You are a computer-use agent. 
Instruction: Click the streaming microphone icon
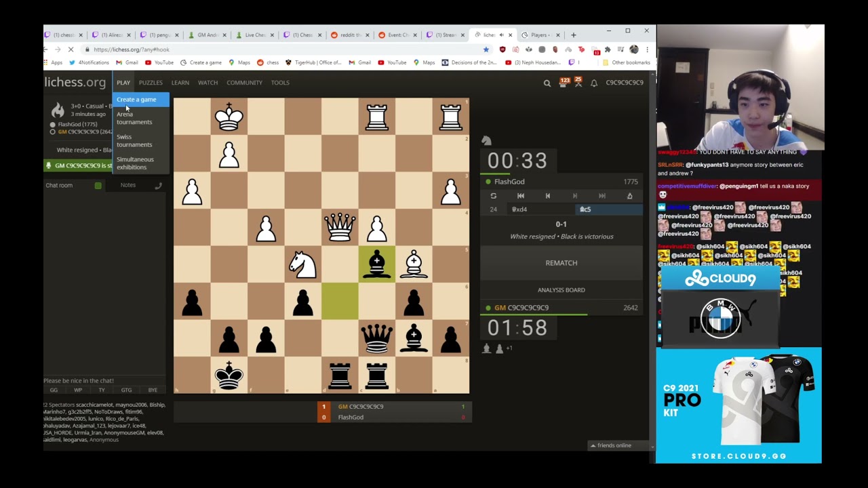(48, 165)
